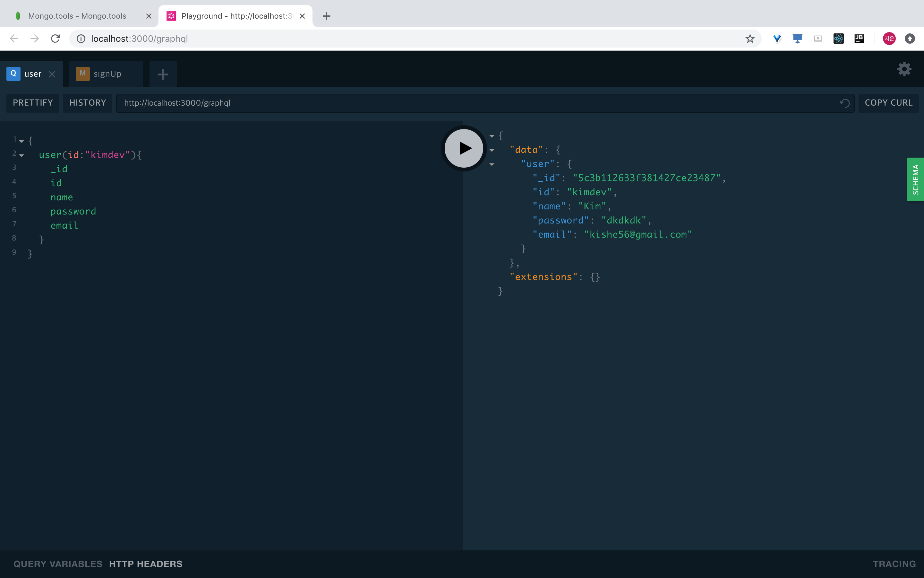The width and height of the screenshot is (924, 578).
Task: Collapse line 2 user query fold arrow
Action: point(21,156)
